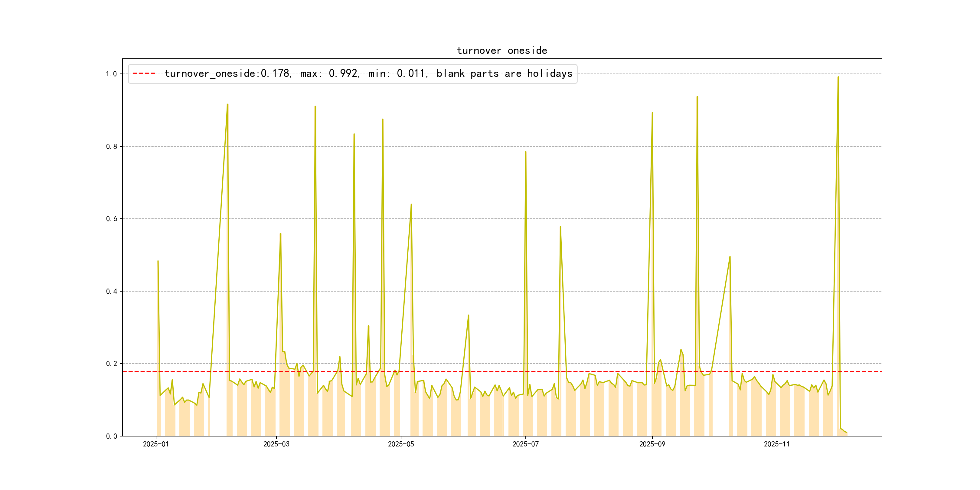Image resolution: width=980 pixels, height=490 pixels.
Task: Click the legend text showing max 0.992
Action: pos(329,73)
